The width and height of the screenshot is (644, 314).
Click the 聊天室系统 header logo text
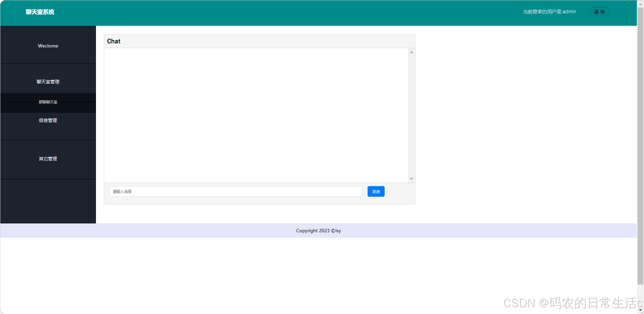coord(39,12)
